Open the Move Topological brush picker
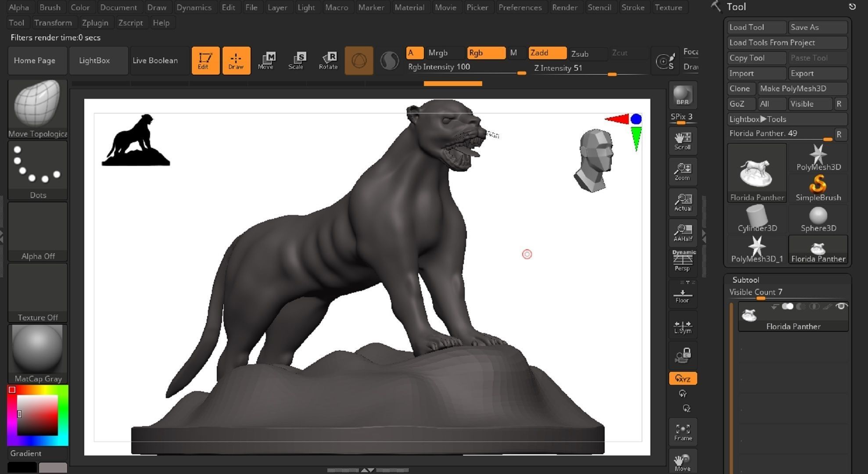 point(38,109)
